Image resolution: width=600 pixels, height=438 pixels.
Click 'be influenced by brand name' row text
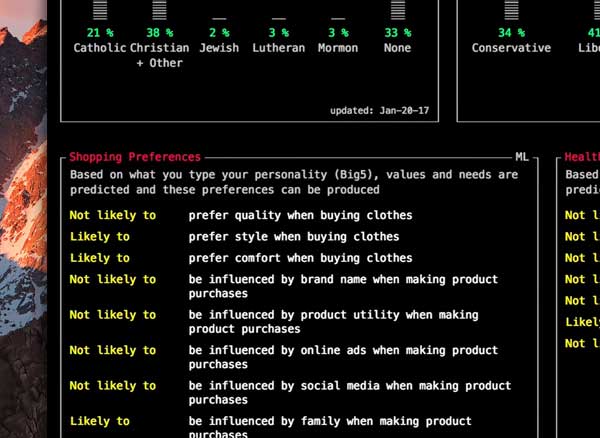(x=343, y=287)
